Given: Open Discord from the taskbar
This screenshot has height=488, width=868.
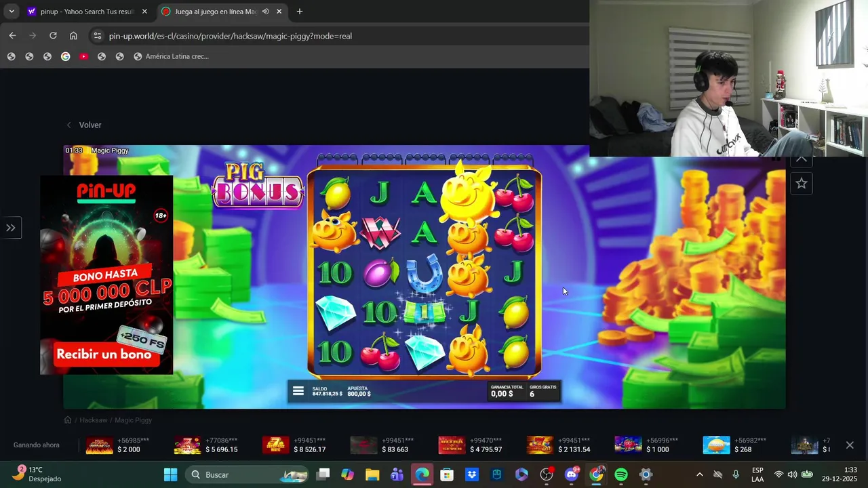Looking at the screenshot, I should pyautogui.click(x=572, y=474).
